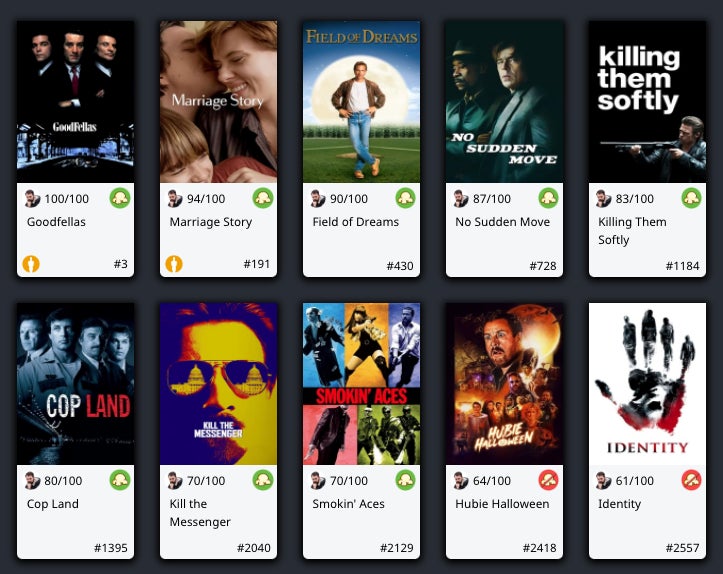Click the Marriage Story title text

point(211,222)
